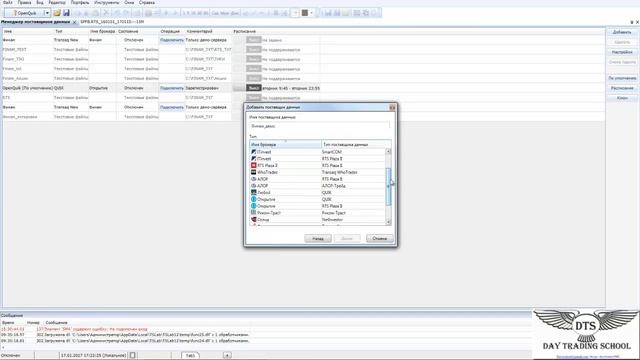
Task: Select the red RTS Plaza 2 broker icon
Action: (253, 165)
